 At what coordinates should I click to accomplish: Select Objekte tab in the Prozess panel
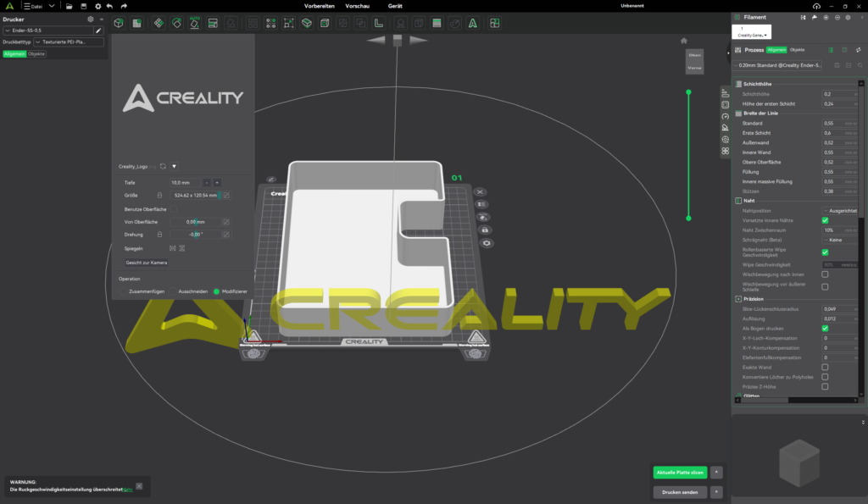tap(797, 50)
